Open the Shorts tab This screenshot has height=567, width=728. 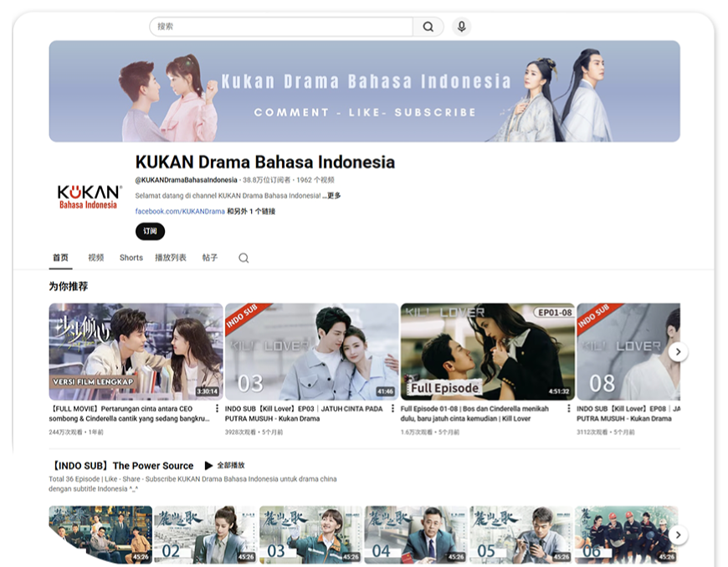(x=131, y=258)
